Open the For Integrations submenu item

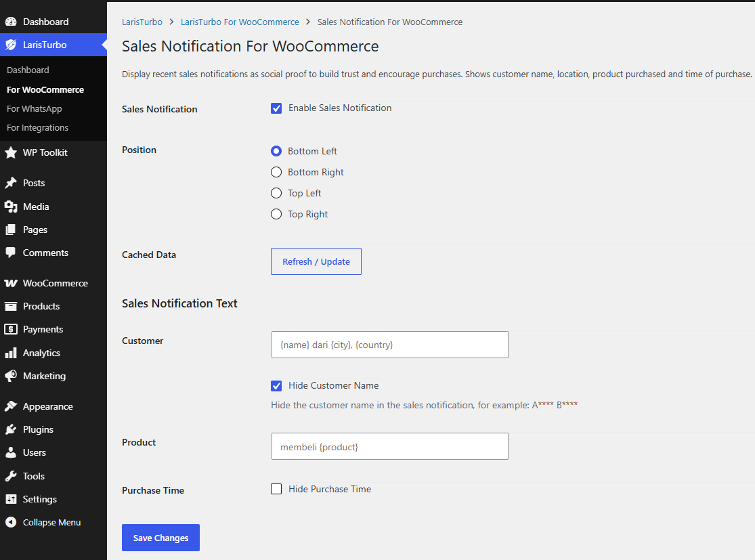[37, 127]
